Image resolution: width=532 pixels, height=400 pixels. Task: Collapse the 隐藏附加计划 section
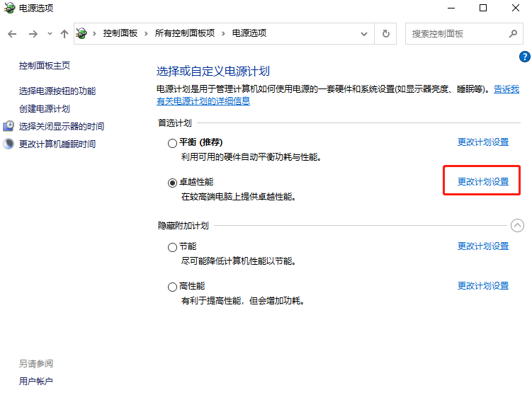517,226
